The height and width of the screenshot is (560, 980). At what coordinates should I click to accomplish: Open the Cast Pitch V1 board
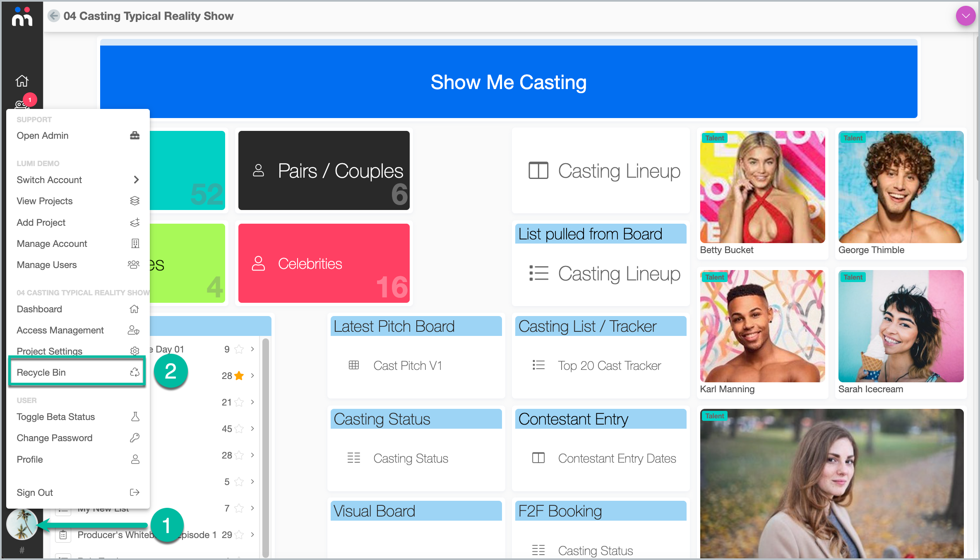[x=407, y=366]
